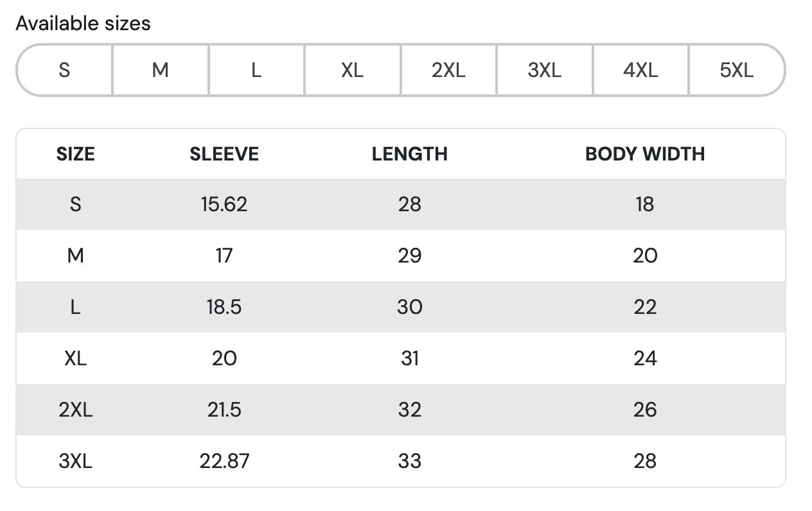Click the LENGTH column header
The height and width of the screenshot is (511, 812).
coord(409,154)
